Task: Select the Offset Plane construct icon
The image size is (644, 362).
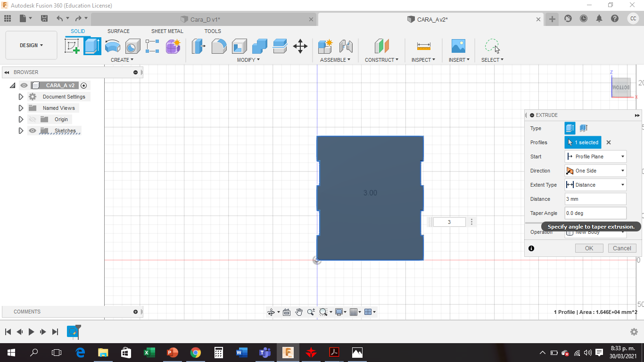Action: pyautogui.click(x=382, y=46)
